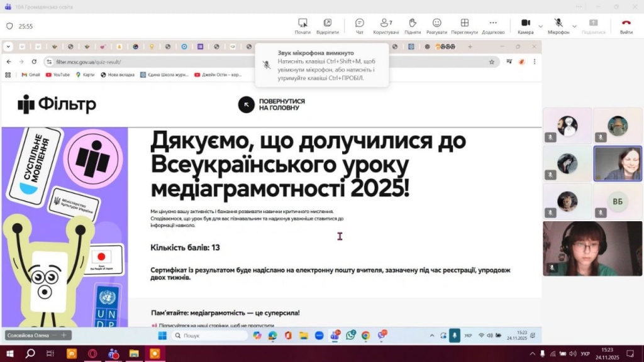Screen dimensions: 644x362
Task: Show the participants (Користувачі) list
Action: (386, 26)
